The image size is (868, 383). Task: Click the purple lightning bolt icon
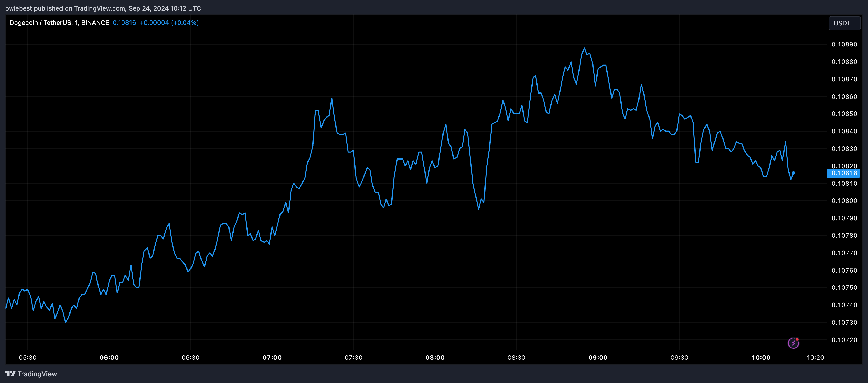(793, 343)
